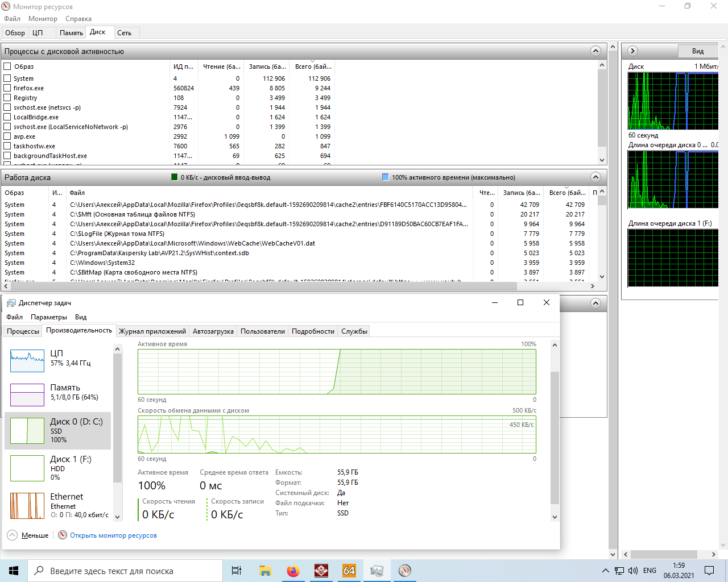
Task: Click the AIDA64 taskbar icon labeled 64
Action: (x=349, y=571)
